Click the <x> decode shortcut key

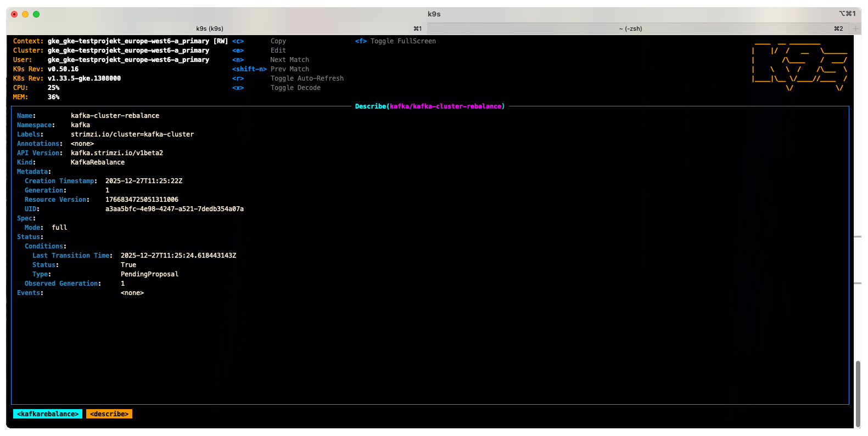click(x=238, y=88)
